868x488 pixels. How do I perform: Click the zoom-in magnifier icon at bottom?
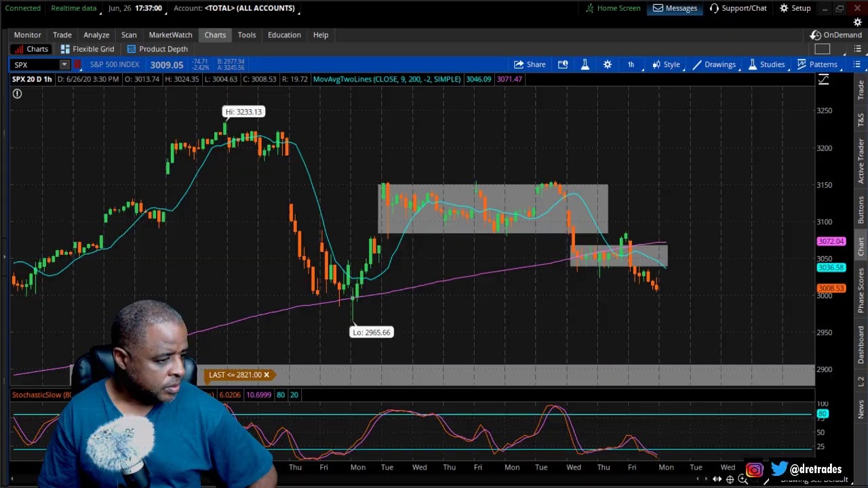(x=743, y=479)
